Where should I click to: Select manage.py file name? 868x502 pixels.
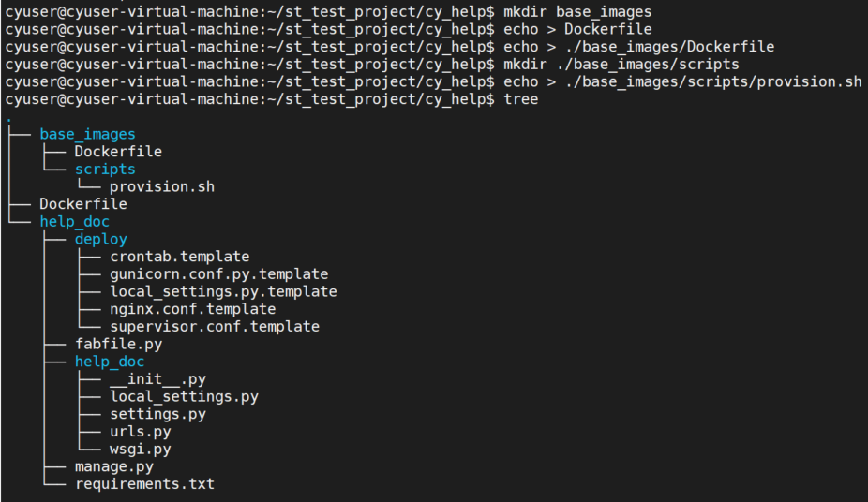(114, 466)
